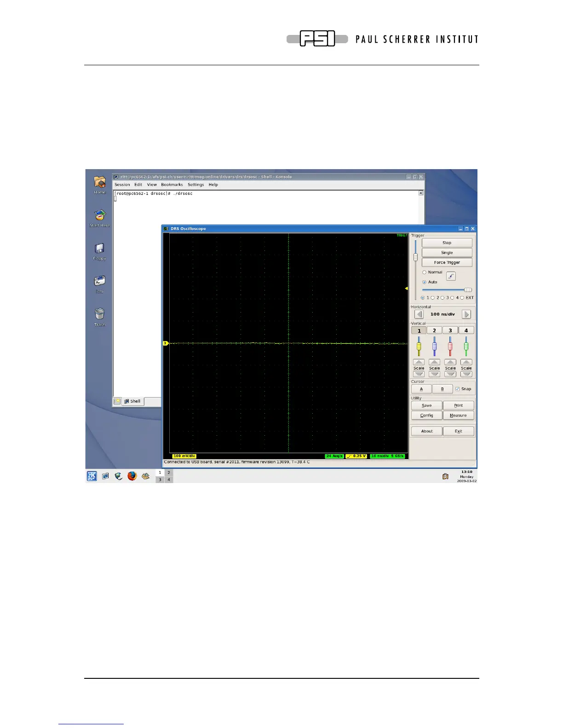
Task: Open the Home folder desktop icon
Action: coord(100,185)
